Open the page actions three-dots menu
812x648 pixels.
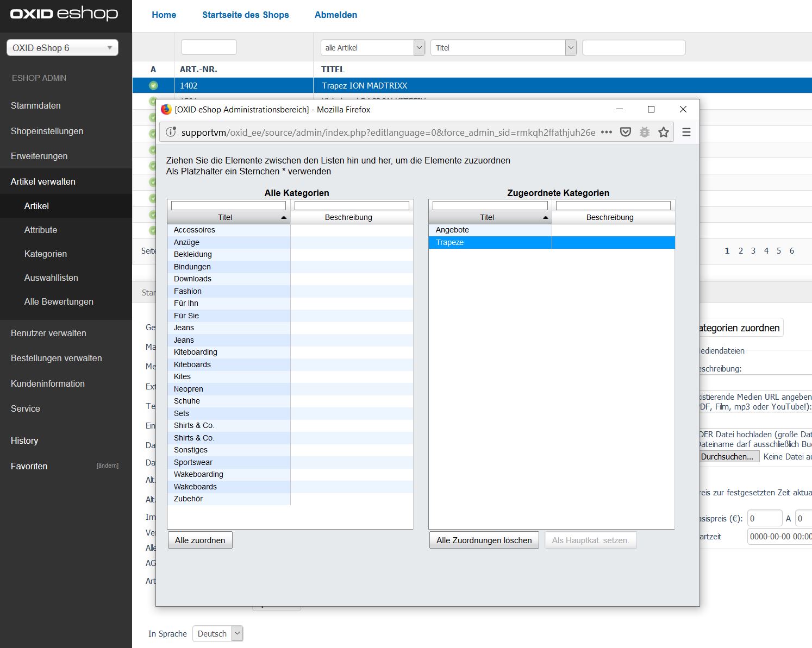(607, 132)
